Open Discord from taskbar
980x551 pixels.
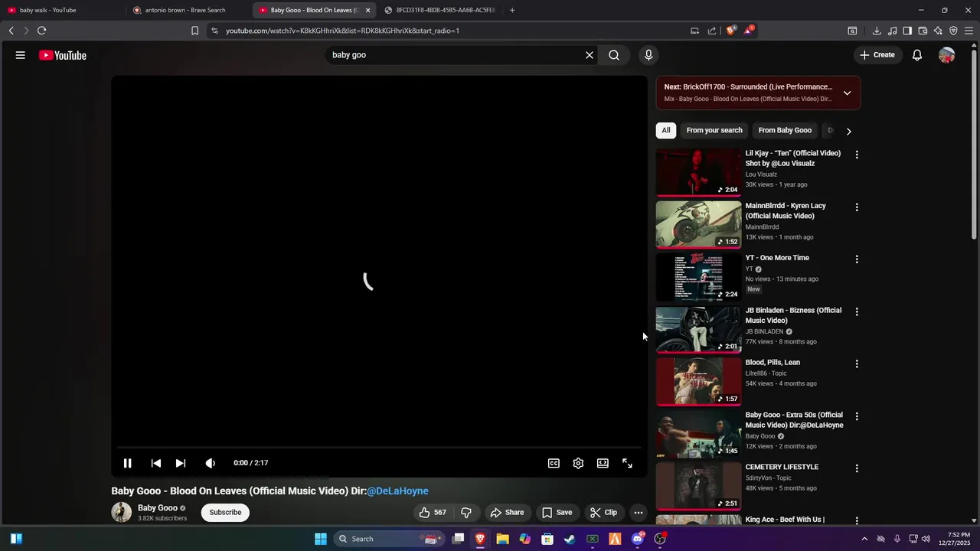click(638, 539)
